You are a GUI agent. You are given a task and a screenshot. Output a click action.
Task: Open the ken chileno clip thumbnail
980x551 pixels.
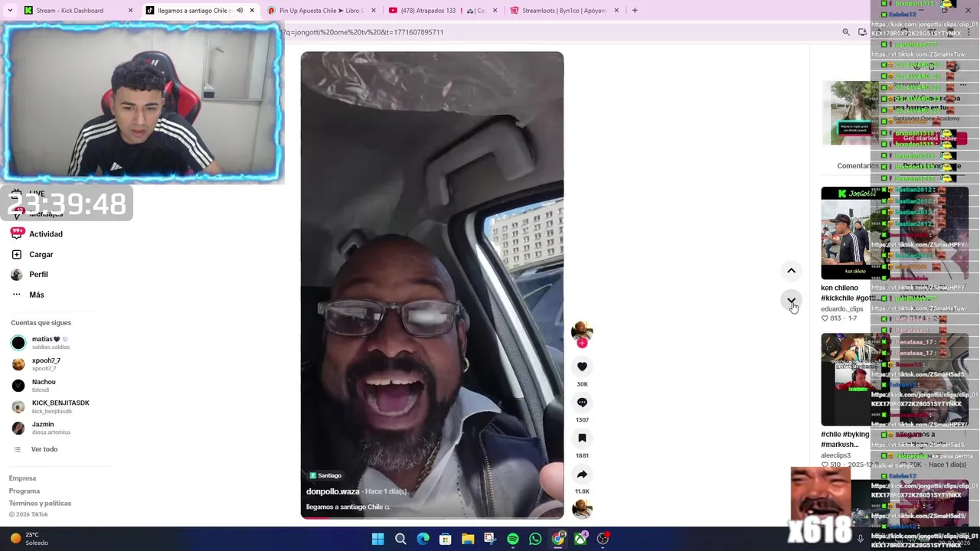(846, 233)
